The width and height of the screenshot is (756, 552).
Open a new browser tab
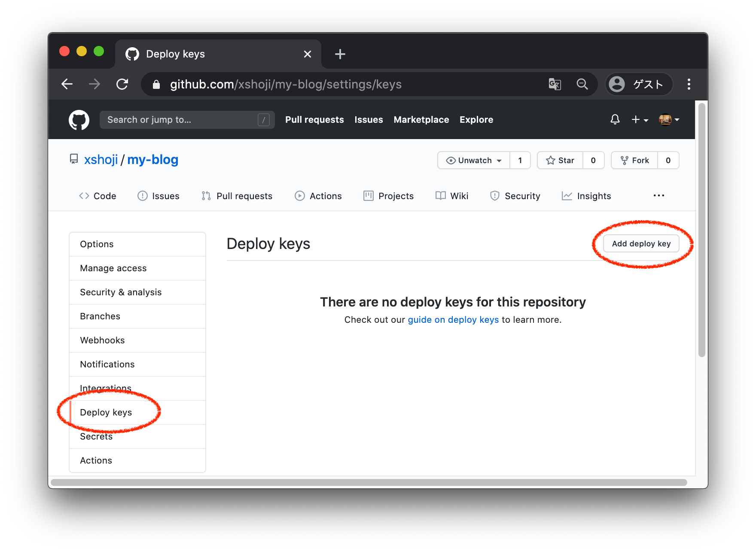pos(340,54)
